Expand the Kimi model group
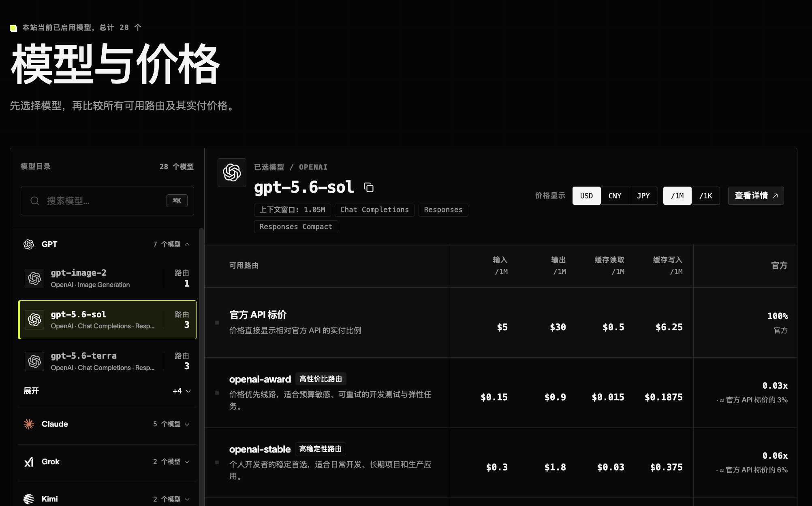Image resolution: width=812 pixels, height=506 pixels. [x=107, y=499]
